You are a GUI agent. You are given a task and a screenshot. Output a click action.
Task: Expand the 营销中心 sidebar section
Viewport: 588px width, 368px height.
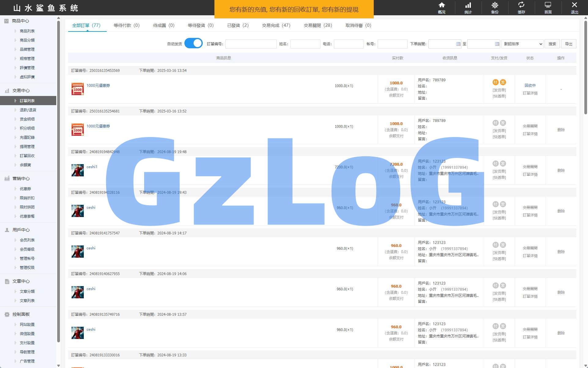[21, 178]
